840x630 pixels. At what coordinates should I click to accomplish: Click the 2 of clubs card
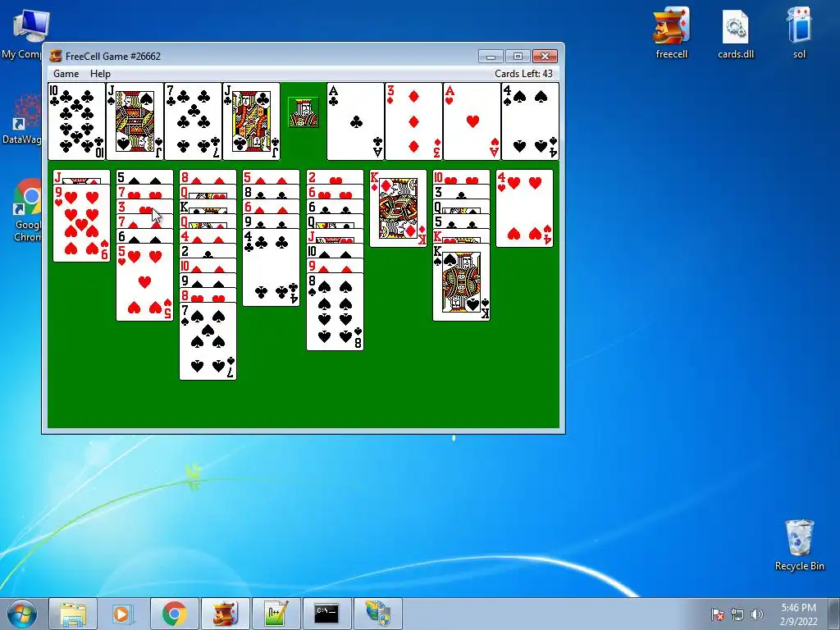pyautogui.click(x=208, y=251)
